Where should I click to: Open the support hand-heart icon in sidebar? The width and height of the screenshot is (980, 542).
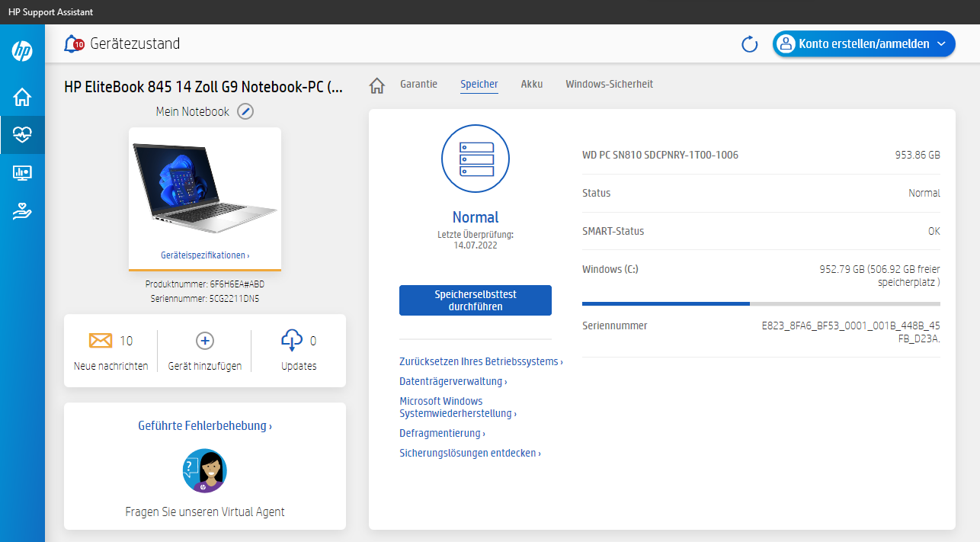[x=22, y=211]
